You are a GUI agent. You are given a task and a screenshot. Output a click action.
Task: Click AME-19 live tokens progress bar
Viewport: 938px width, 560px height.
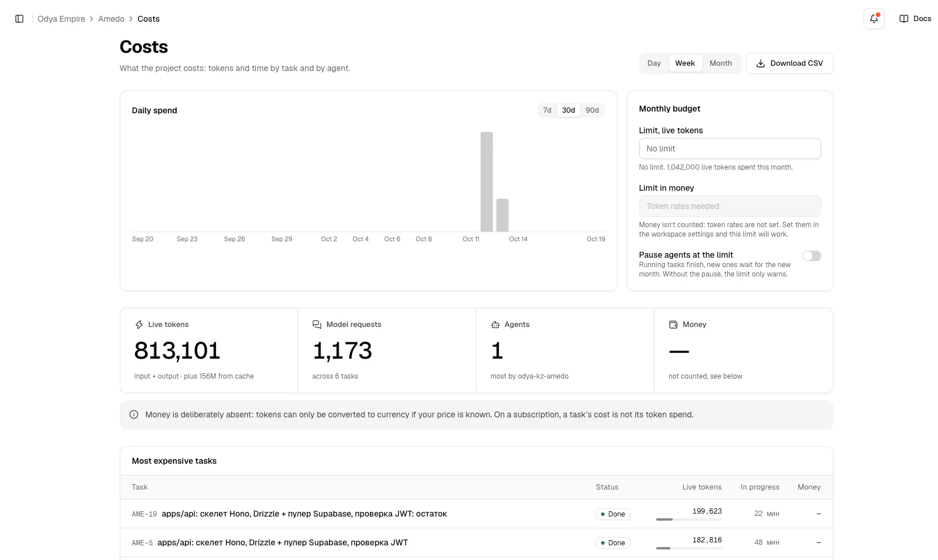click(x=689, y=519)
